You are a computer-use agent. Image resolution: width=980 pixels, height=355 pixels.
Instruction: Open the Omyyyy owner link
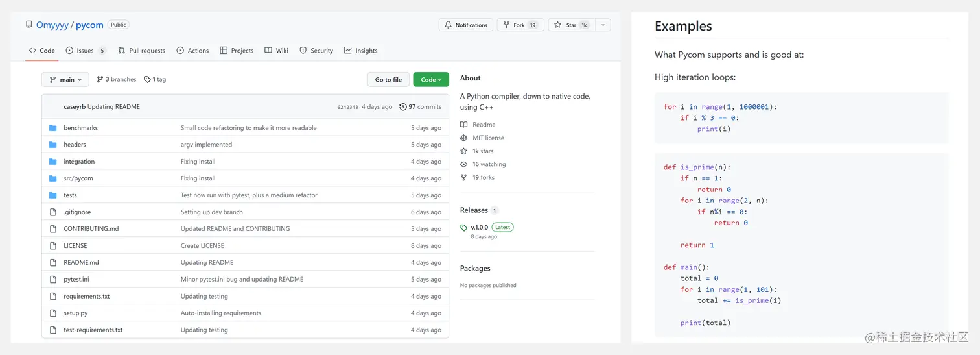click(52, 25)
